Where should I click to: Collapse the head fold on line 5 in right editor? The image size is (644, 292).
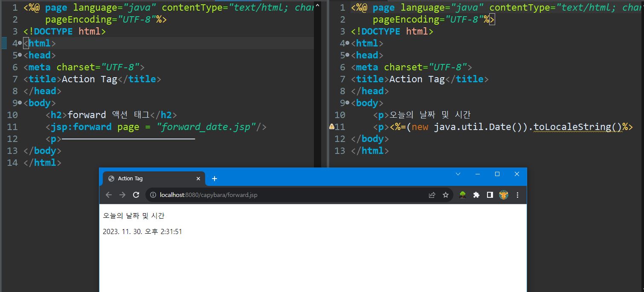pos(348,55)
